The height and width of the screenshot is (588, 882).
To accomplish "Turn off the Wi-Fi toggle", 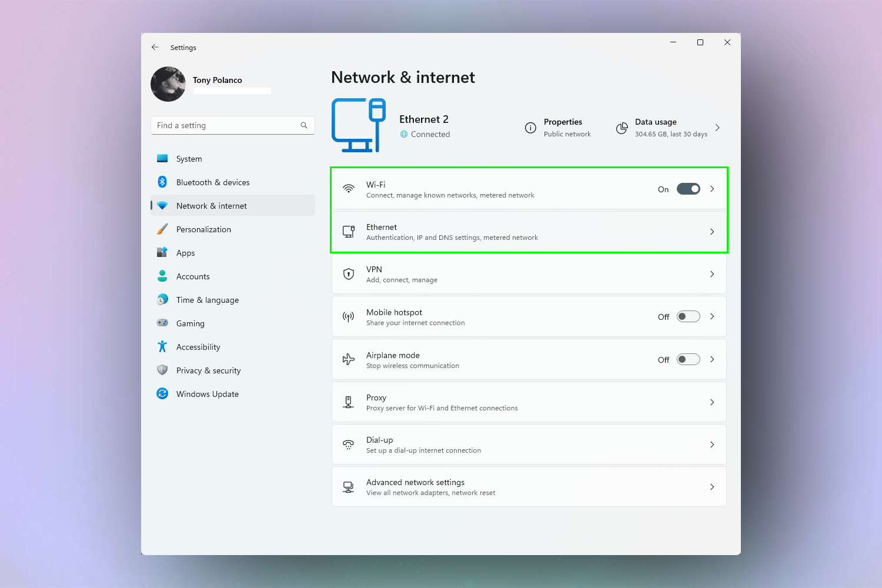I will tap(688, 189).
